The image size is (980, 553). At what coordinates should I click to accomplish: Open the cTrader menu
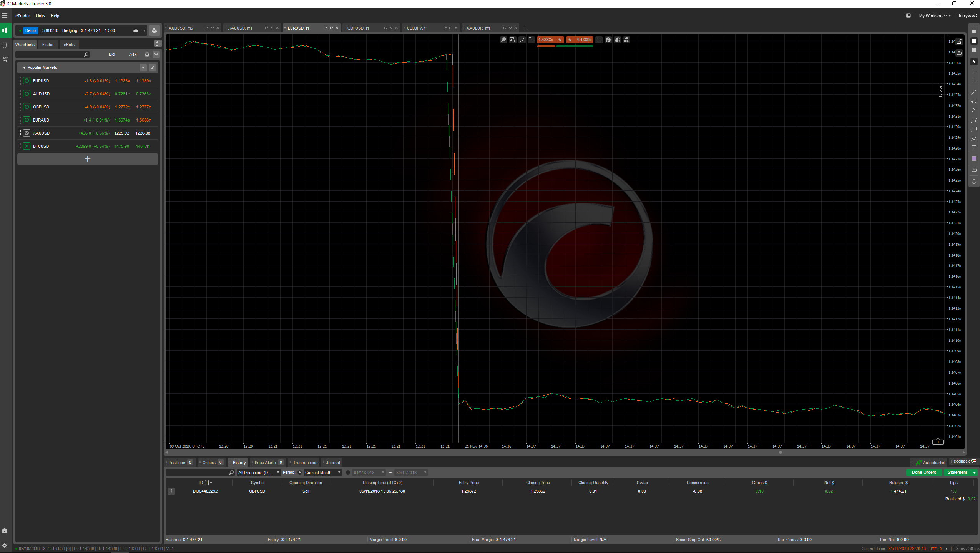point(23,16)
